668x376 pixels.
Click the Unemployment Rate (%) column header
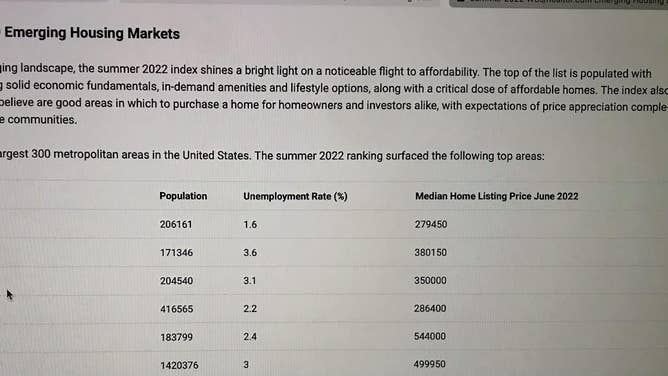pyautogui.click(x=295, y=196)
